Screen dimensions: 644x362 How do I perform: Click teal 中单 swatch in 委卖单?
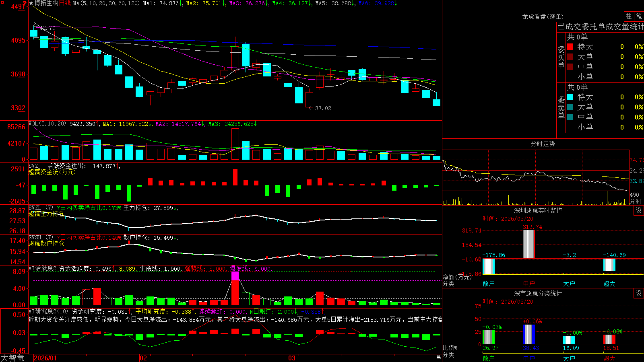570,117
